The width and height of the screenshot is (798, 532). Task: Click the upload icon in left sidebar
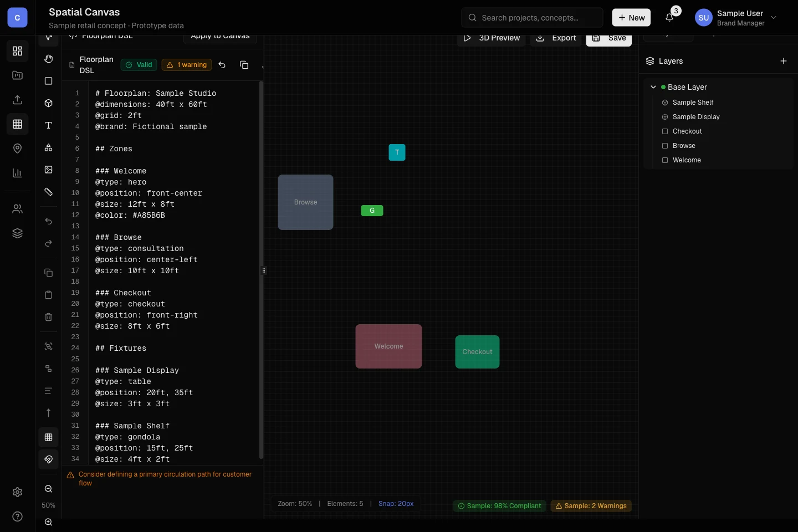pyautogui.click(x=17, y=100)
